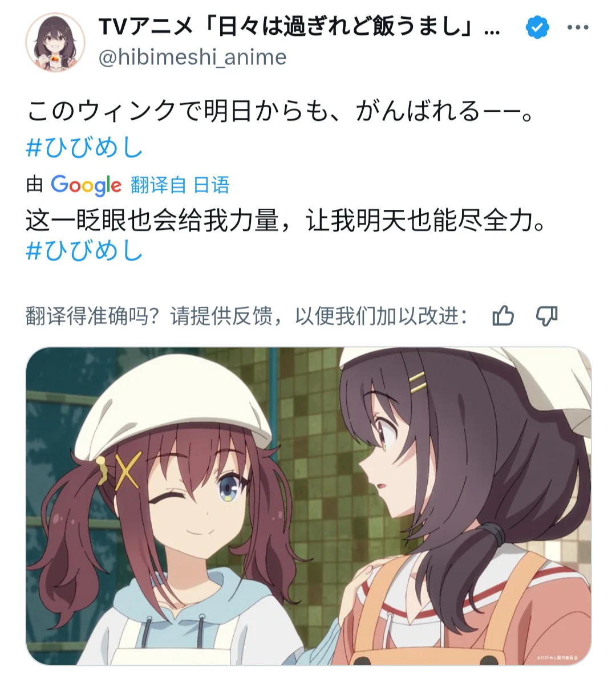The image size is (616, 683).
Task: Open the anime screenshot image
Action: [x=309, y=506]
